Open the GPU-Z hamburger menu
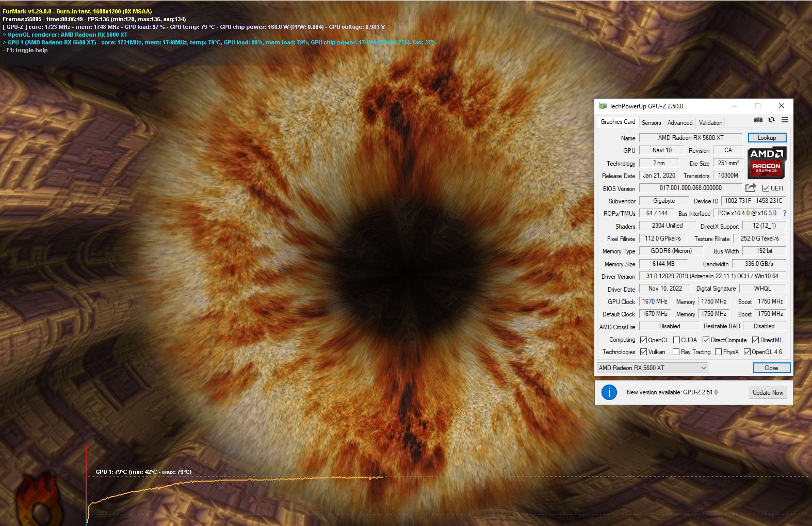This screenshot has height=526, width=812. 785,120
